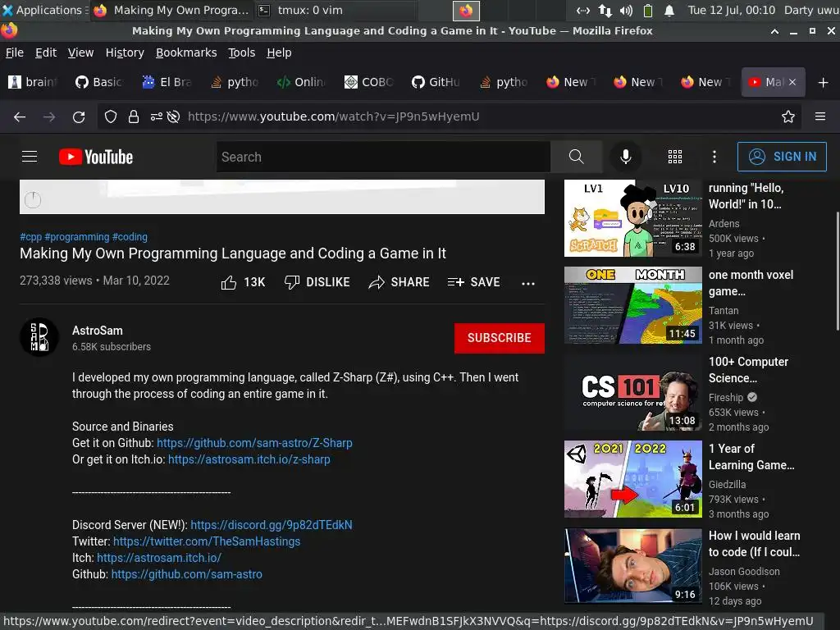Viewport: 840px width, 630px height.
Task: Switch to the El Bra browser tab
Action: click(x=167, y=82)
